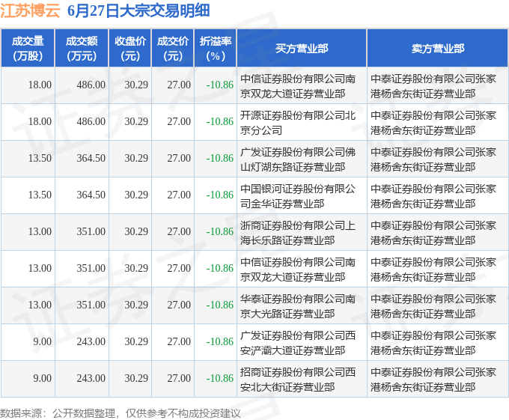Click 243.00 amount in 广发证券西安 row

pos(91,342)
